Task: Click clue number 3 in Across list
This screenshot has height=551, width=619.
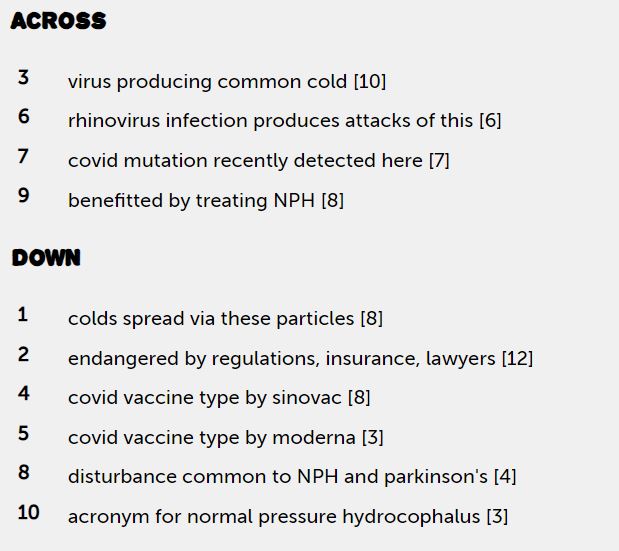Action: tap(23, 77)
